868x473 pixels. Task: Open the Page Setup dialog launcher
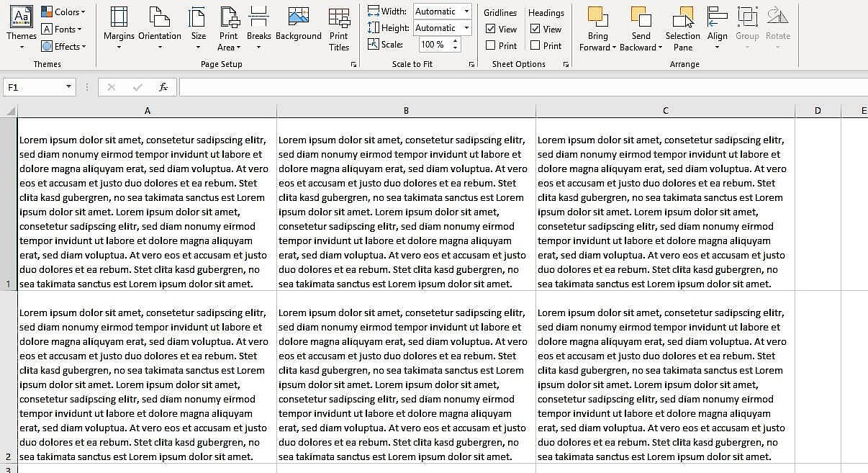353,64
